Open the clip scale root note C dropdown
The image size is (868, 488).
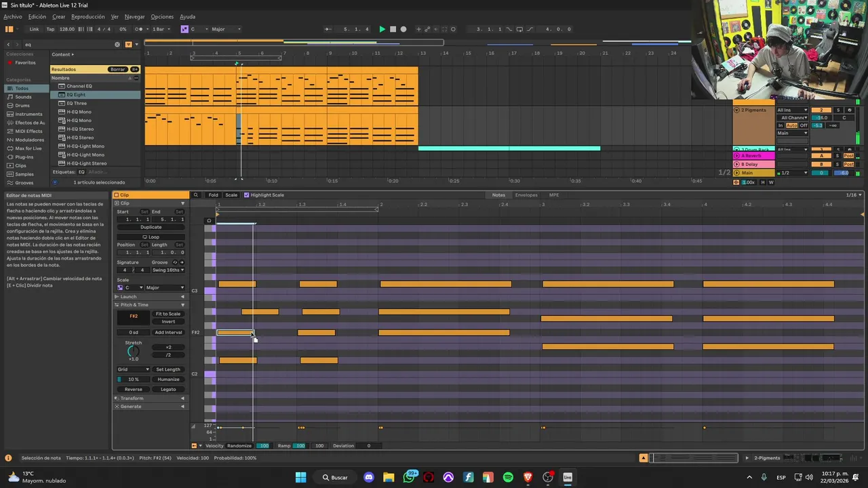tap(134, 287)
